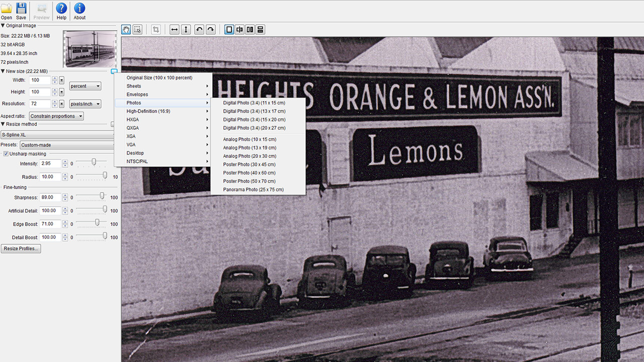The image size is (644, 362).
Task: Select the hand pan tool
Action: pyautogui.click(x=126, y=30)
